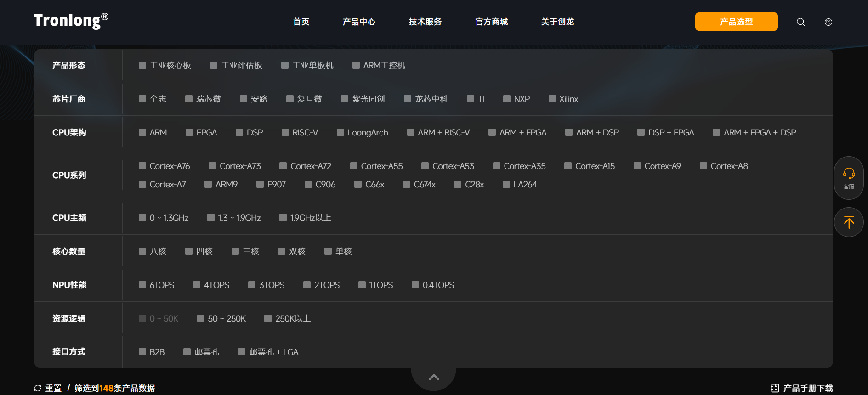
Task: Check the LA264 CPU series checkbox
Action: pyautogui.click(x=506, y=184)
